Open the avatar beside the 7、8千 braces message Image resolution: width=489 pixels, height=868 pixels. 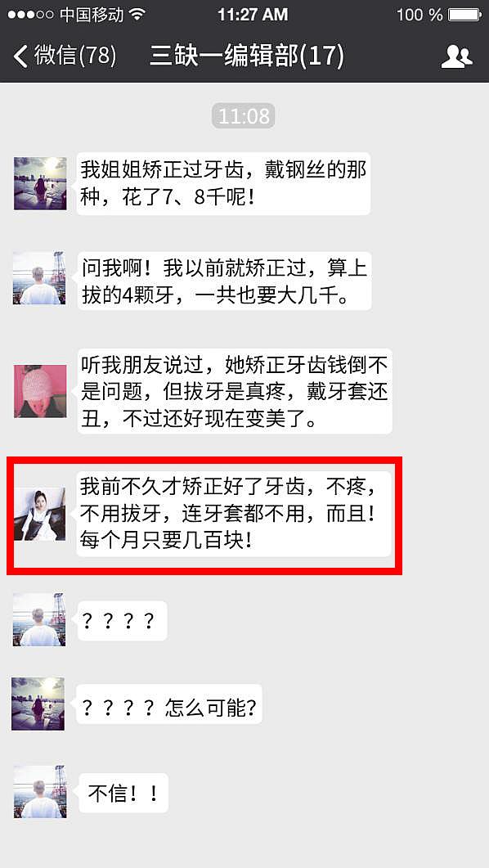[40, 183]
